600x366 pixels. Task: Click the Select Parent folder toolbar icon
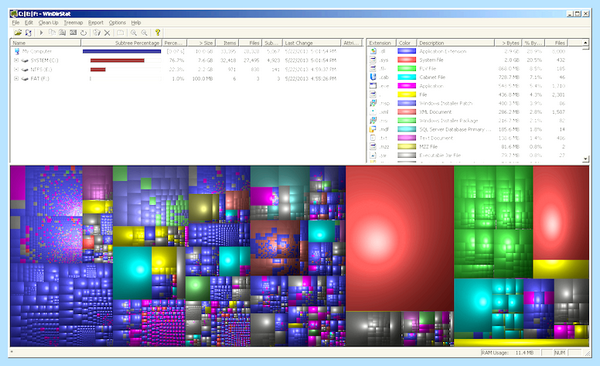click(120, 33)
